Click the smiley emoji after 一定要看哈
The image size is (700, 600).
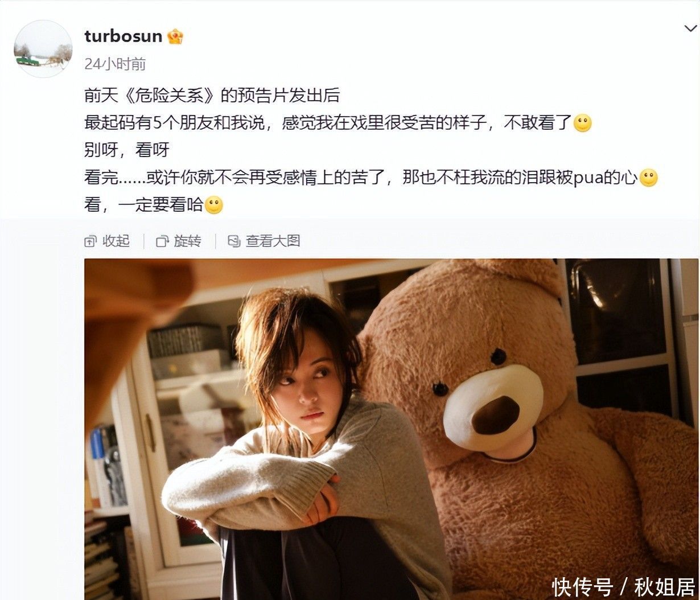point(213,205)
